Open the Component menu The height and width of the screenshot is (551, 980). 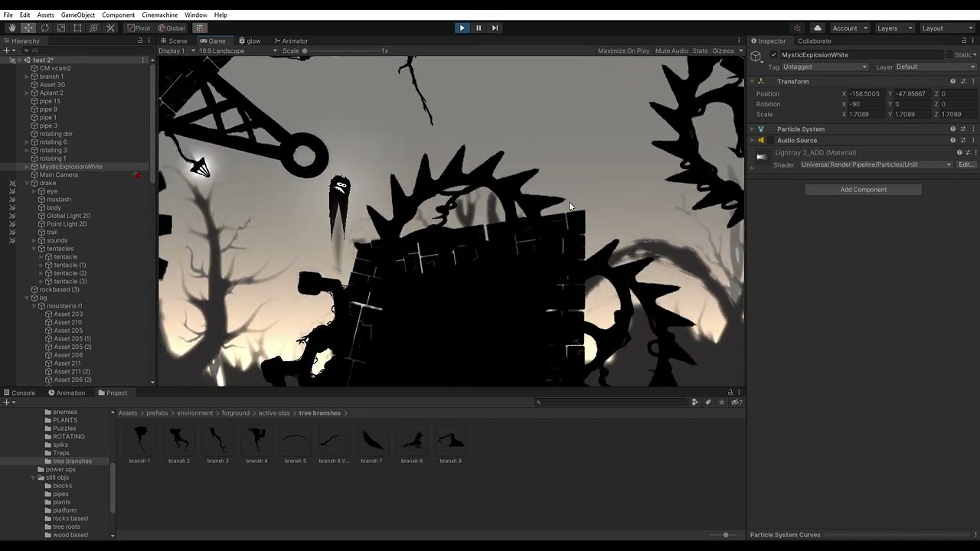point(118,15)
